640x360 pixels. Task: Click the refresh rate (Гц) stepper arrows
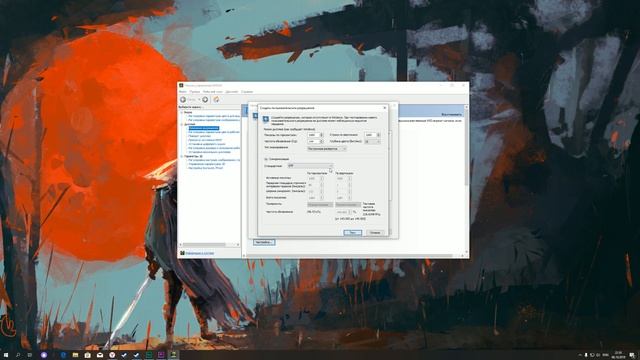pos(322,141)
